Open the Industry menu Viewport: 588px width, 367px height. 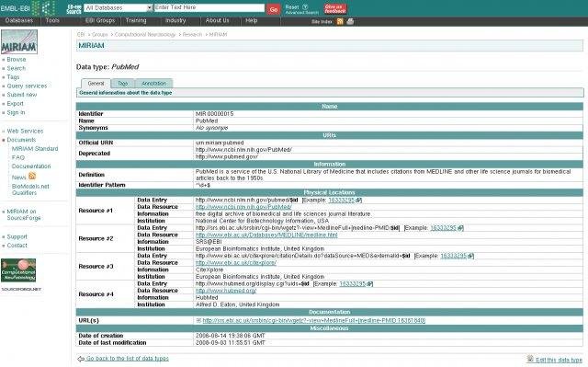click(x=175, y=20)
